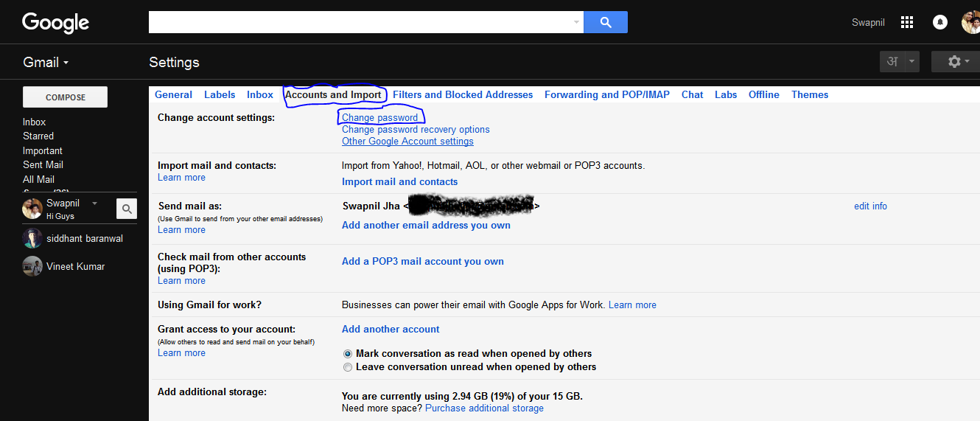980x421 pixels.
Task: Click Learn more under Send mail as
Action: (x=181, y=229)
